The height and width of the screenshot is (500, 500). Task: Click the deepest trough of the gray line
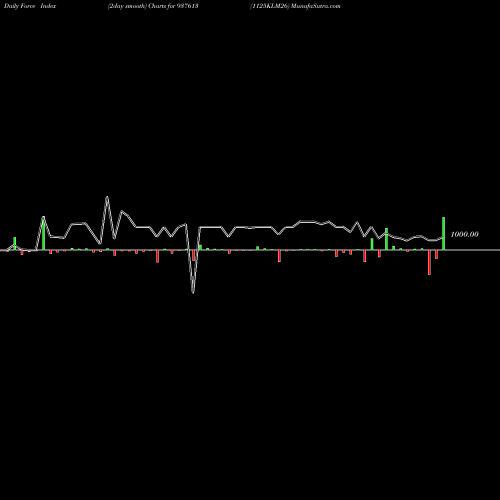(193, 292)
